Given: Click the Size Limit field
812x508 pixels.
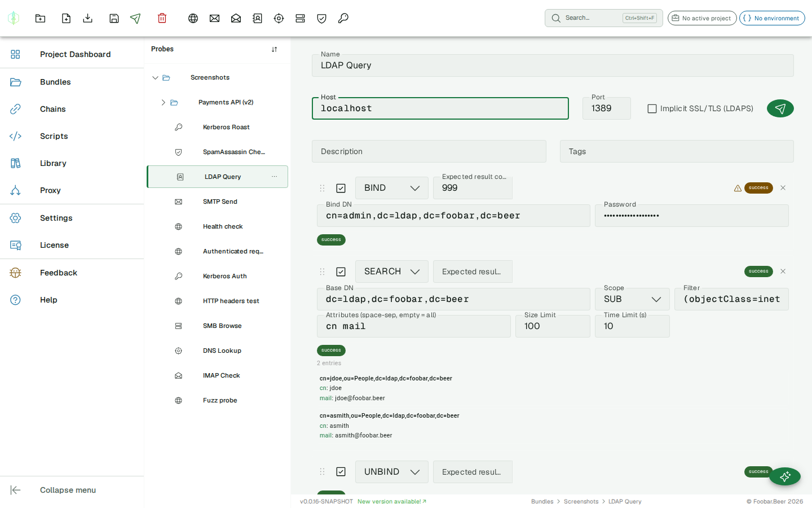Looking at the screenshot, I should (553, 326).
